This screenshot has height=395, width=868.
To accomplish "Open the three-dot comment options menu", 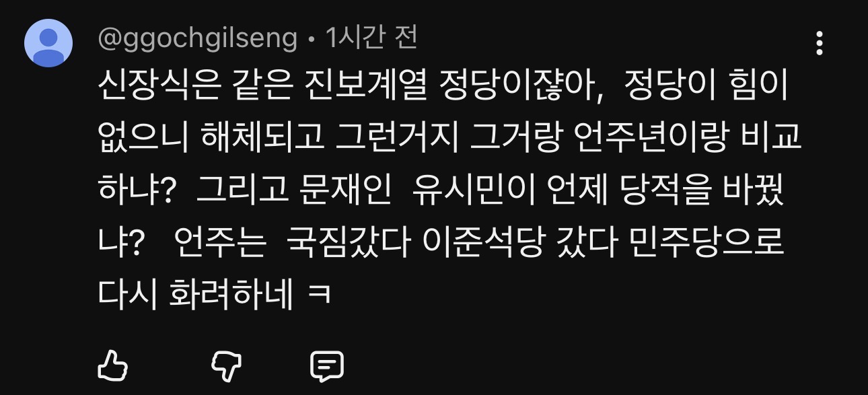I will 819,43.
